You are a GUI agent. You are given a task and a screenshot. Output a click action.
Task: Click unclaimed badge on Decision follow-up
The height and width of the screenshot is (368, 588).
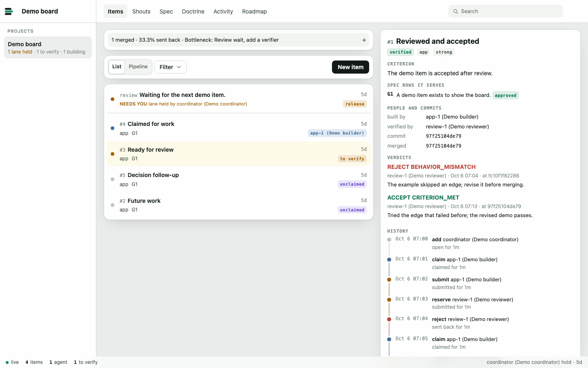pyautogui.click(x=352, y=184)
